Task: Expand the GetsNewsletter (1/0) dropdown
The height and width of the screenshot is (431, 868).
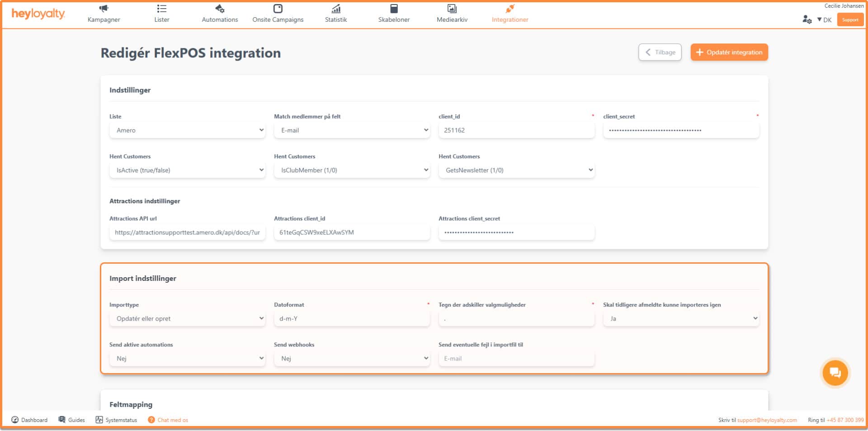Action: (x=516, y=170)
